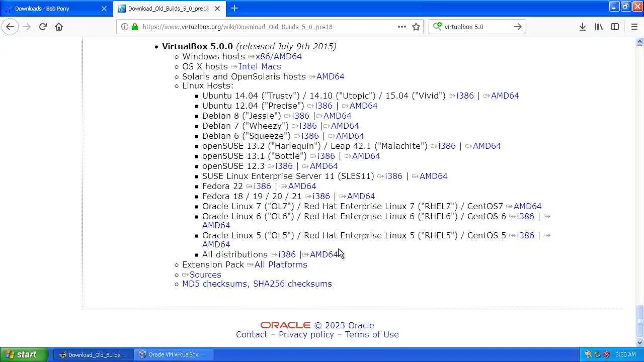The width and height of the screenshot is (644, 362).
Task: Open MD5 checksums link
Action: coord(214,284)
